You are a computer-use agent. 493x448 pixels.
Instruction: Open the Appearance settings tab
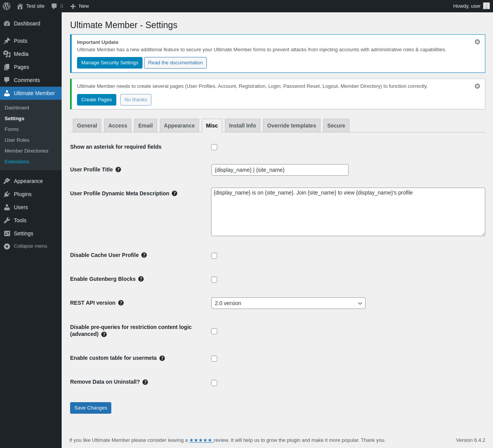click(x=179, y=126)
